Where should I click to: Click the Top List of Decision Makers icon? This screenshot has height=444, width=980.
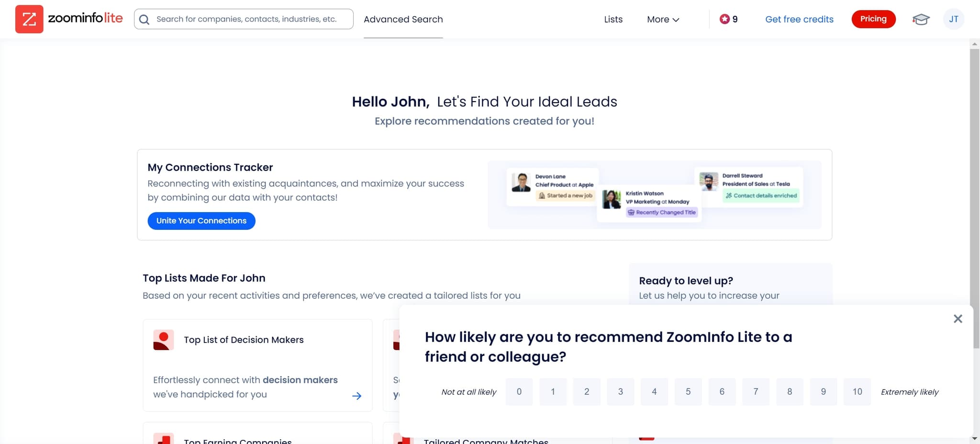coord(163,340)
